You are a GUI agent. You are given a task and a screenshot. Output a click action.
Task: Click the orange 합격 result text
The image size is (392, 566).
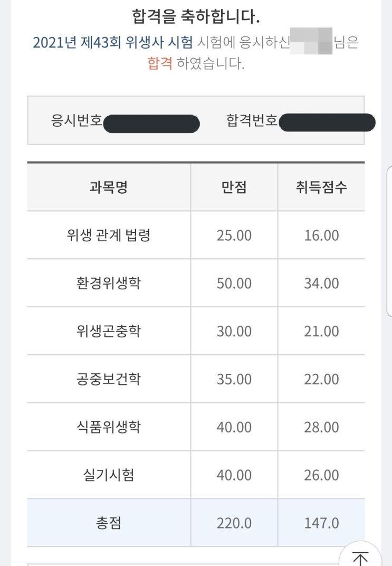(x=160, y=64)
